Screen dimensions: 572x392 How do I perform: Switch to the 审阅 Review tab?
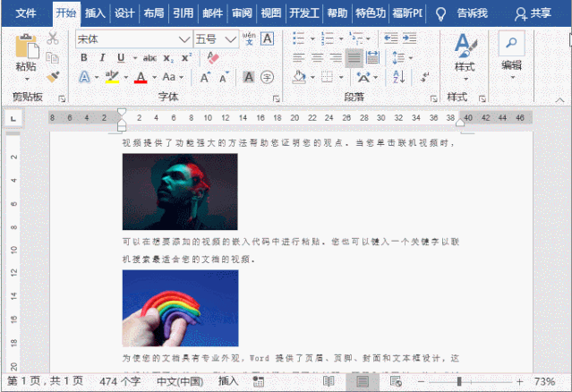click(x=242, y=13)
